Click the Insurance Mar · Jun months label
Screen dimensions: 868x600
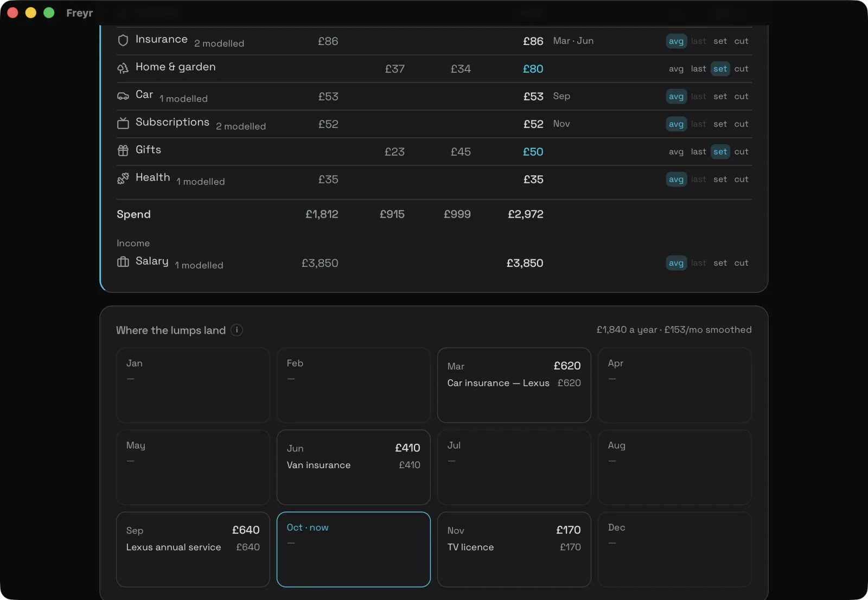[573, 41]
